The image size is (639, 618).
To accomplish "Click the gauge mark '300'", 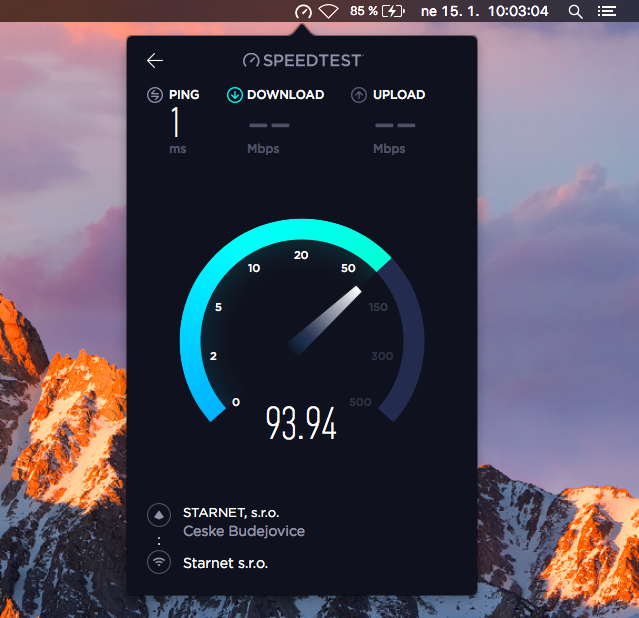I will coord(382,356).
